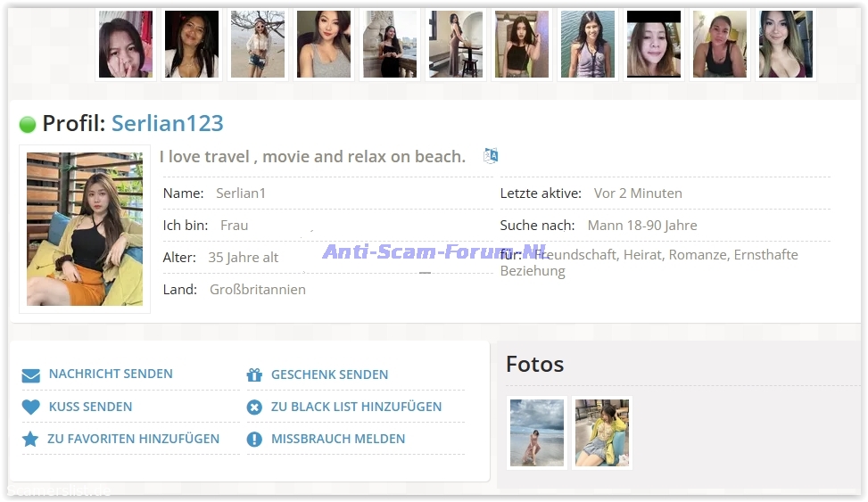The image size is (868, 502).
Task: Report profile via Missbrauch melden text
Action: coord(338,439)
